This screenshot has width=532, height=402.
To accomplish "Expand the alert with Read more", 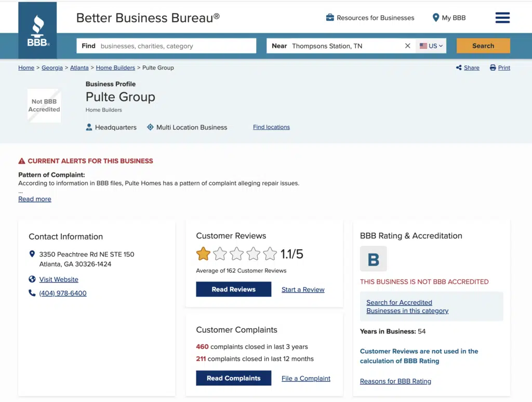I will tap(35, 199).
